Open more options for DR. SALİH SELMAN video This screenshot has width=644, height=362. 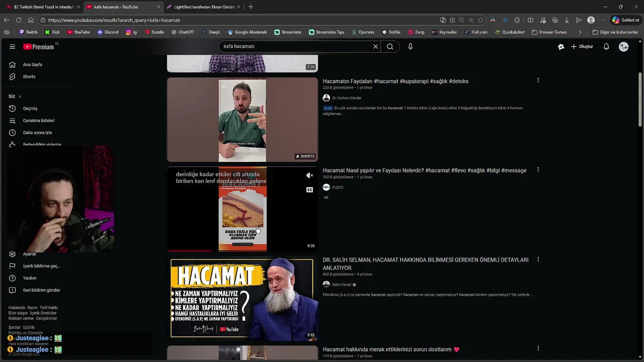tap(538, 259)
